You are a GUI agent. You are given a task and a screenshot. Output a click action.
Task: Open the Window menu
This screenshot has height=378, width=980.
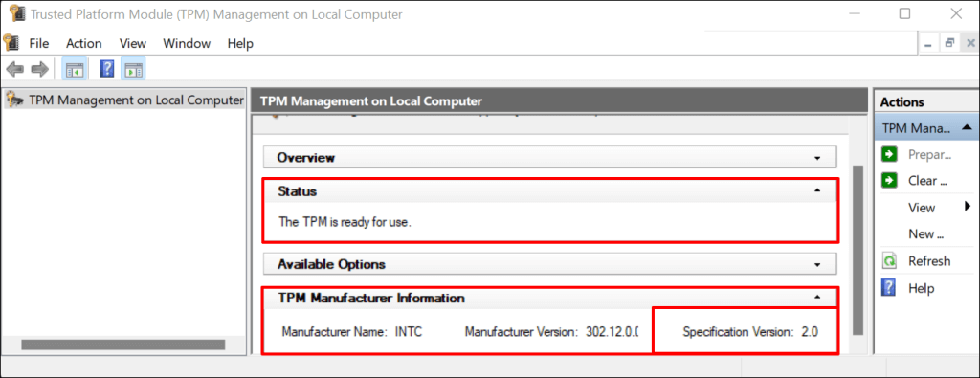pyautogui.click(x=187, y=43)
